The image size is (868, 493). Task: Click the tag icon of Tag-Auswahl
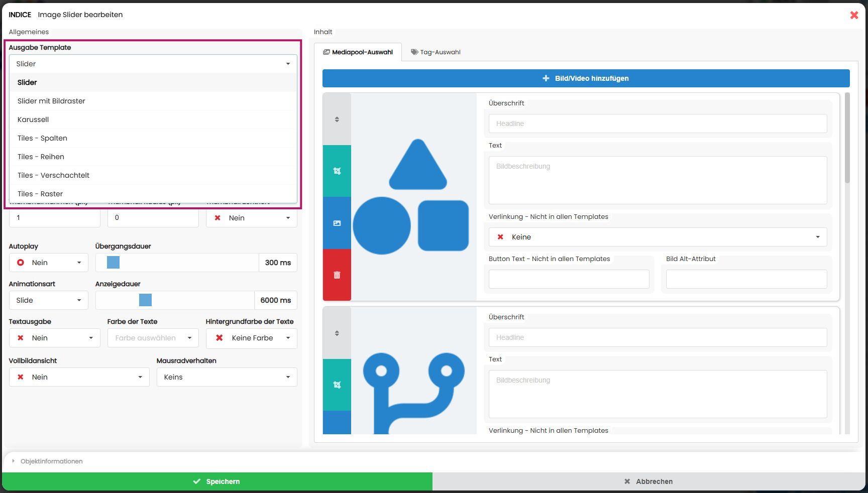point(414,52)
